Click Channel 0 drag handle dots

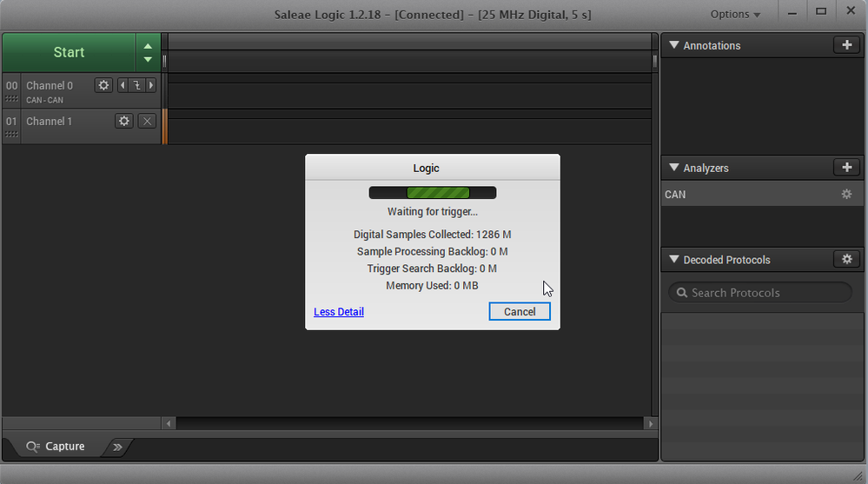pyautogui.click(x=11, y=98)
